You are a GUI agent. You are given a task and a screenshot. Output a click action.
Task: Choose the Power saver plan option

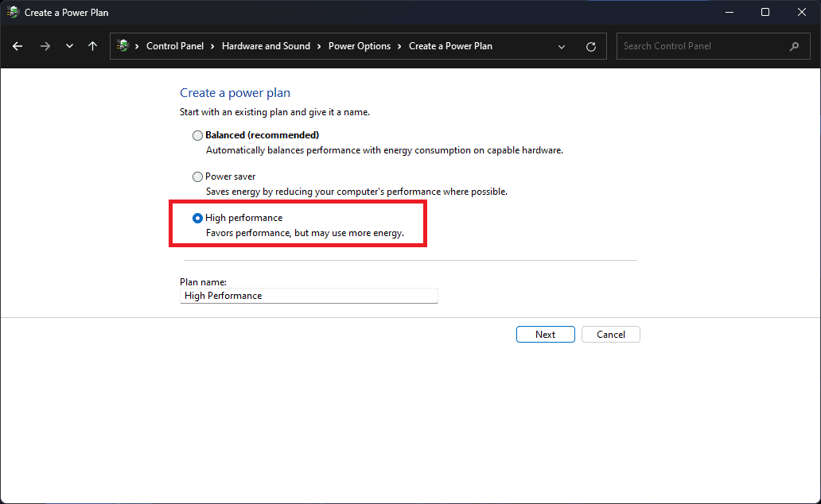(x=197, y=176)
